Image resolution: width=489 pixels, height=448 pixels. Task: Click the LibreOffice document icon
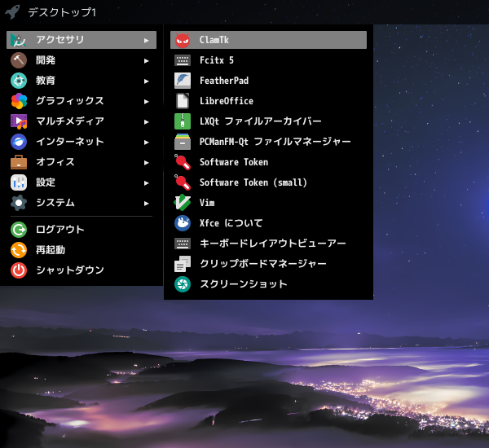click(x=183, y=101)
